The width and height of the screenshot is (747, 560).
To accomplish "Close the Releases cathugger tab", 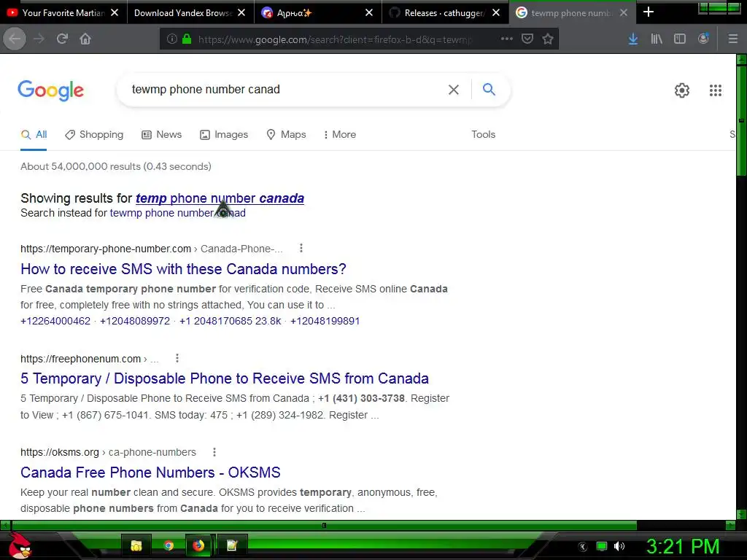I will (496, 13).
